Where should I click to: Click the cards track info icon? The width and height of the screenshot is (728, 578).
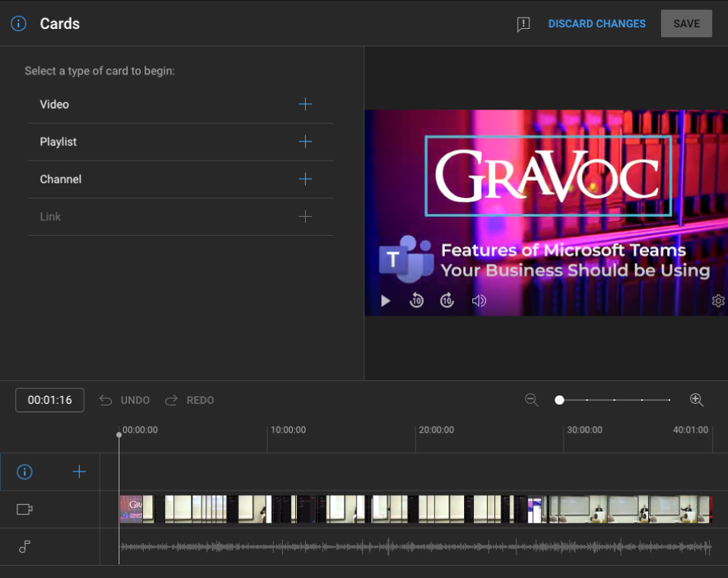coord(24,472)
